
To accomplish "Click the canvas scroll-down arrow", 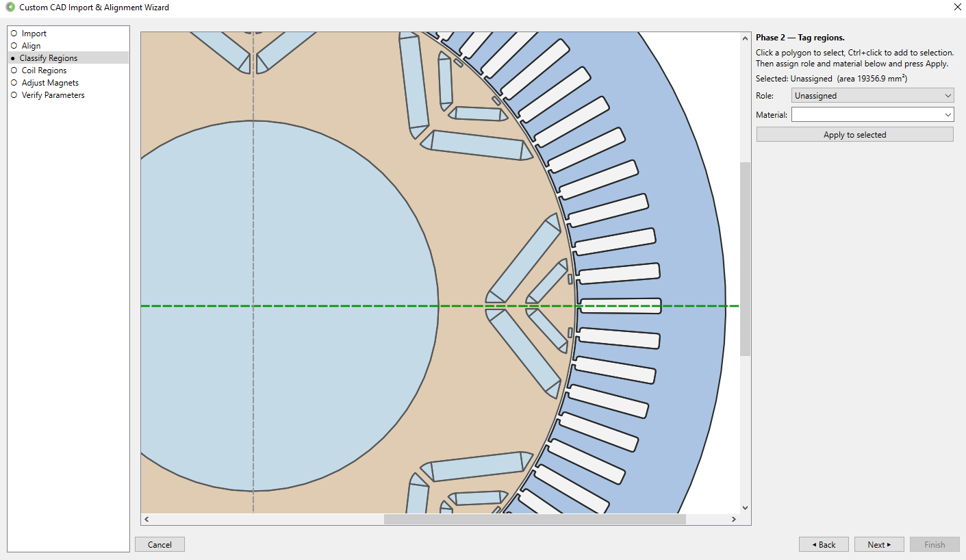I will click(746, 508).
